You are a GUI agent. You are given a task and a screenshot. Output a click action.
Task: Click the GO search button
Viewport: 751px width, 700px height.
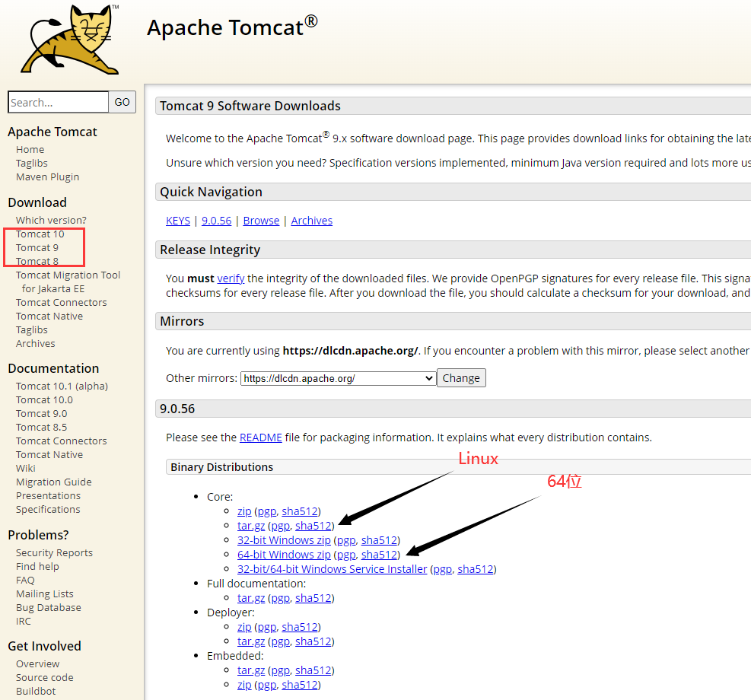[123, 102]
